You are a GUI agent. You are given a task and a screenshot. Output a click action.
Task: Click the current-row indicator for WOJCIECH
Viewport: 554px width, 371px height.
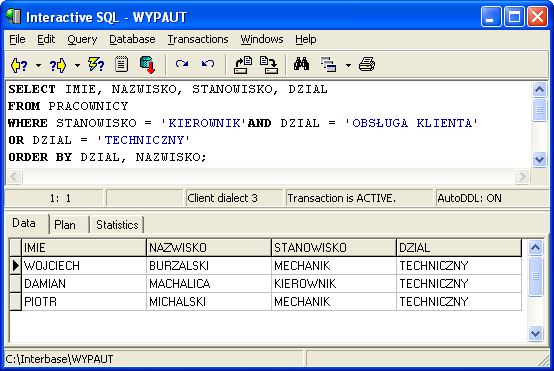16,266
